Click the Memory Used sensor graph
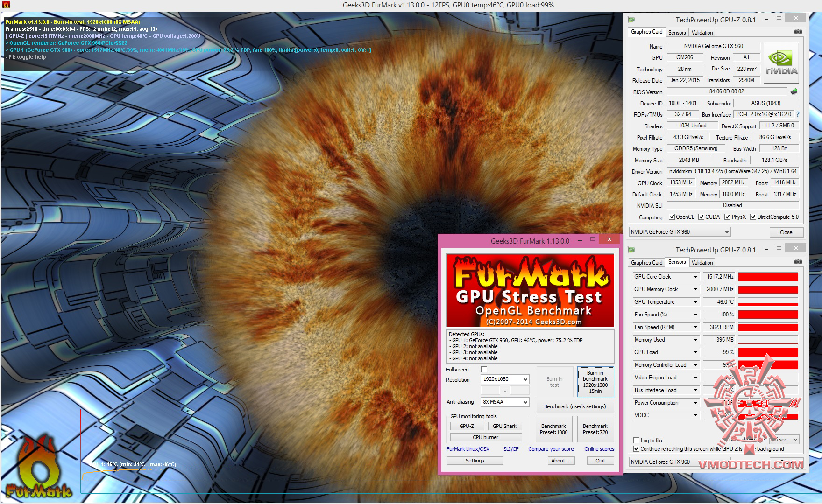Image resolution: width=822 pixels, height=504 pixels. click(x=768, y=340)
